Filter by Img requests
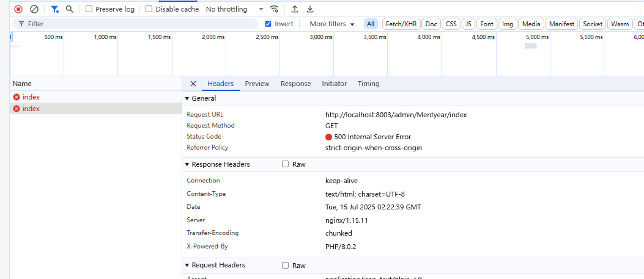644x279 pixels. point(508,24)
